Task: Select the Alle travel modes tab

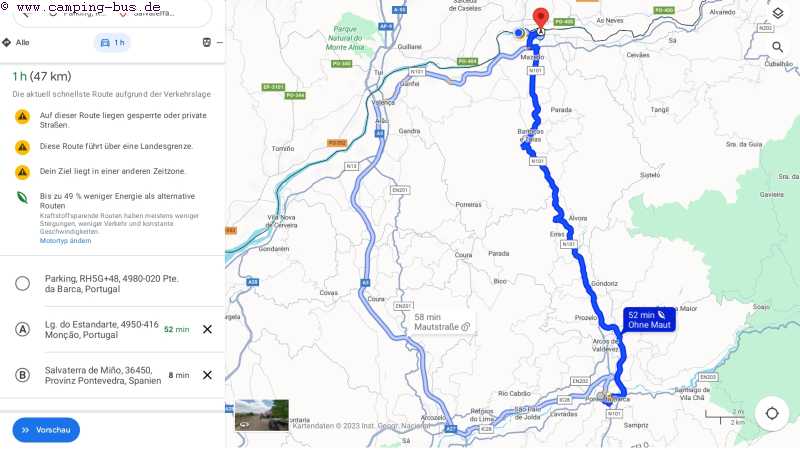Action: 16,42
